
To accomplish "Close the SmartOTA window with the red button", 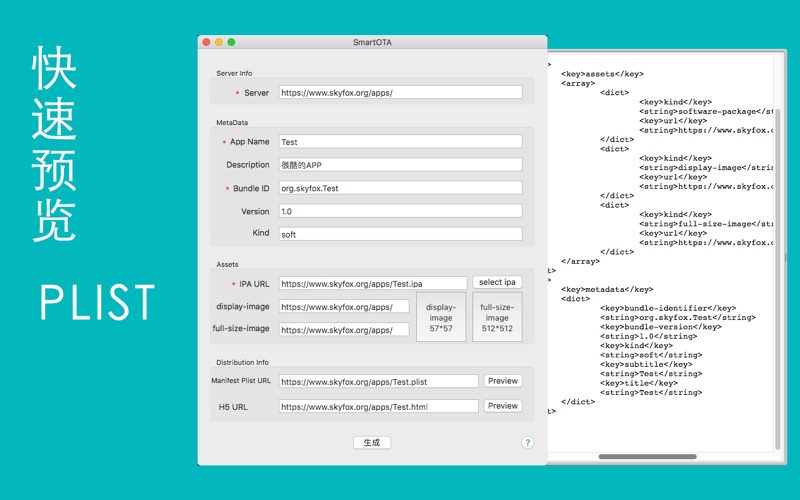I will click(206, 42).
